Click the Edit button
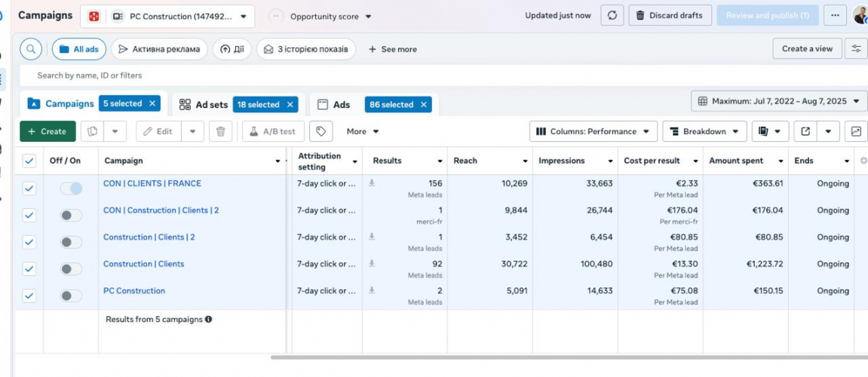 click(x=158, y=131)
